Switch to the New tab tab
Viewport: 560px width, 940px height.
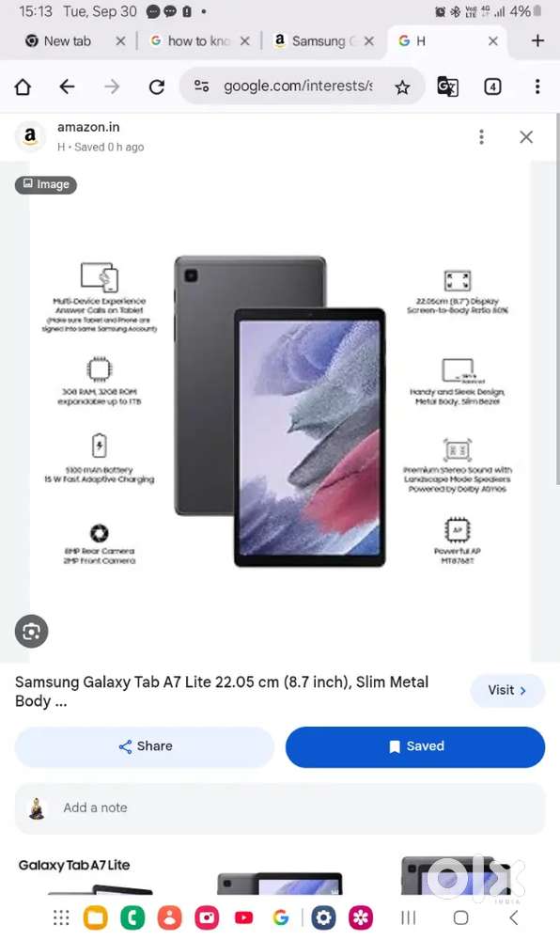67,41
